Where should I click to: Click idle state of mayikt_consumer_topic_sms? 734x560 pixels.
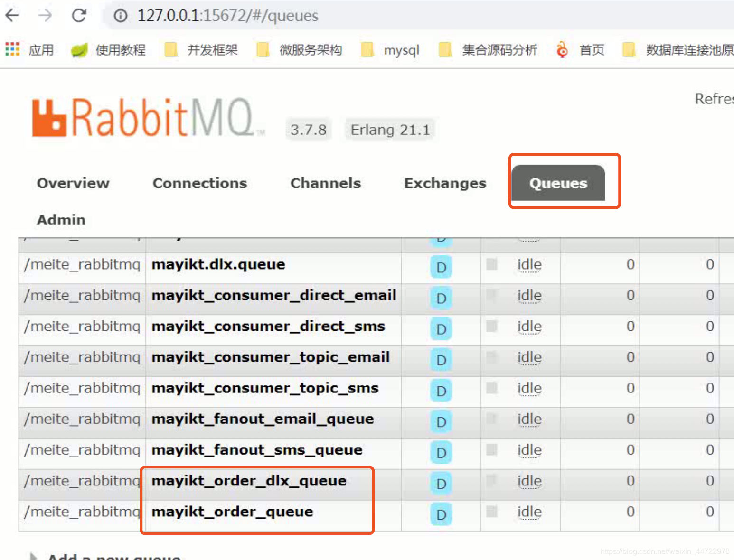pyautogui.click(x=529, y=388)
